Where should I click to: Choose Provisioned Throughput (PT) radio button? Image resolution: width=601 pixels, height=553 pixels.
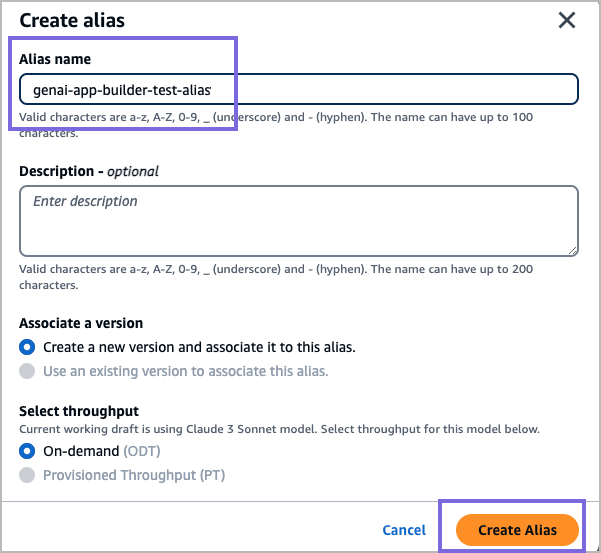27,475
